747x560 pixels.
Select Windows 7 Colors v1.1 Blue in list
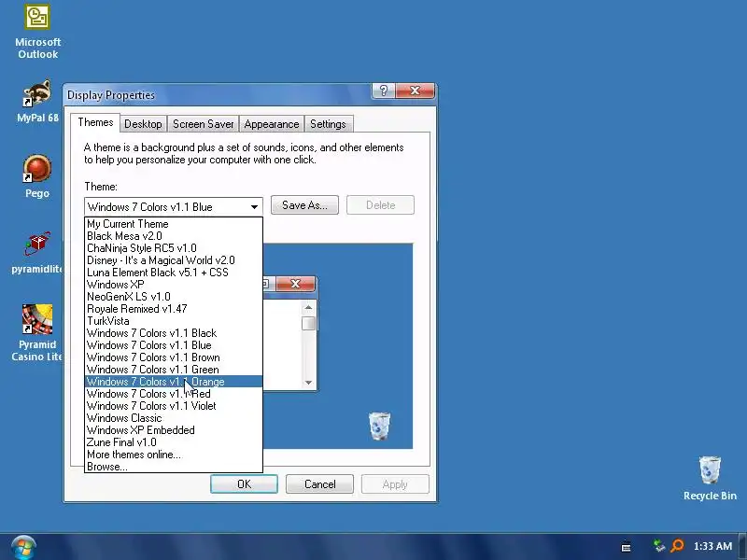point(174,345)
